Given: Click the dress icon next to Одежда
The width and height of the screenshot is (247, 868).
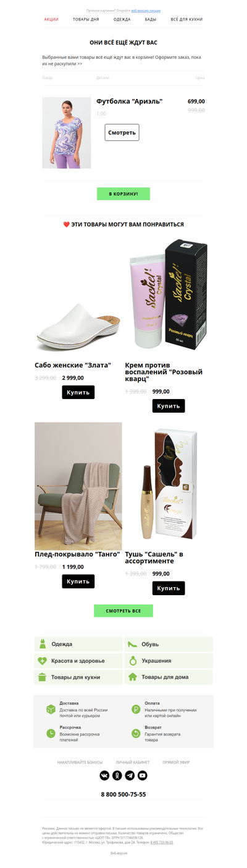Looking at the screenshot, I should coord(43,644).
